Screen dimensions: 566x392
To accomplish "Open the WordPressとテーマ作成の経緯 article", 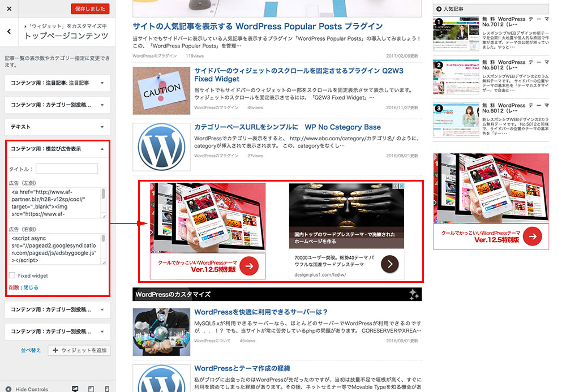I will coord(242,368).
